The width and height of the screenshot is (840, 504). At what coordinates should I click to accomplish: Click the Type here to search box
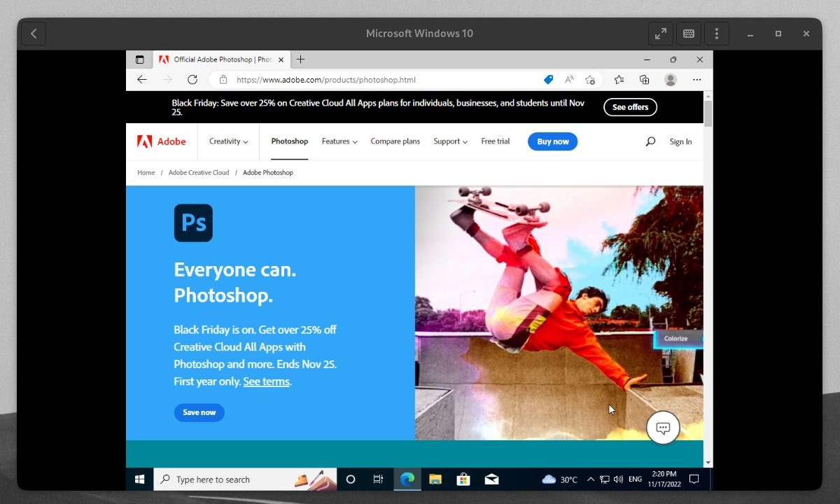pyautogui.click(x=245, y=479)
